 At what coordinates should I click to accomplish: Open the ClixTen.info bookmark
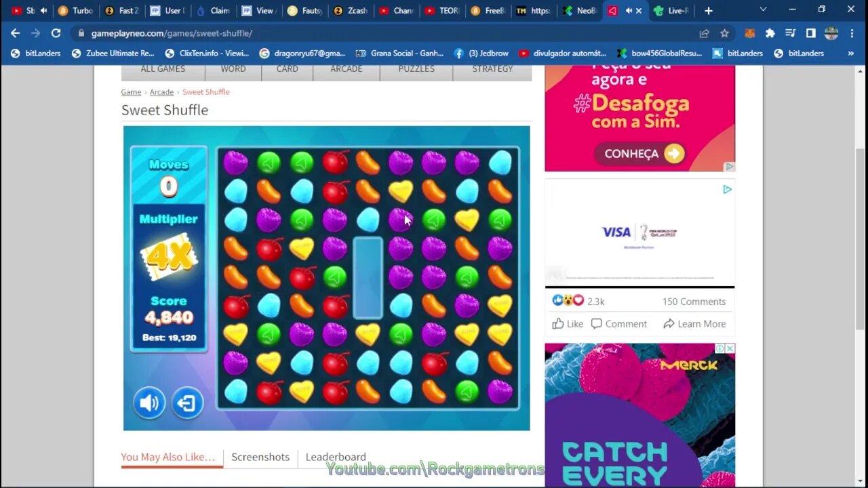(206, 53)
